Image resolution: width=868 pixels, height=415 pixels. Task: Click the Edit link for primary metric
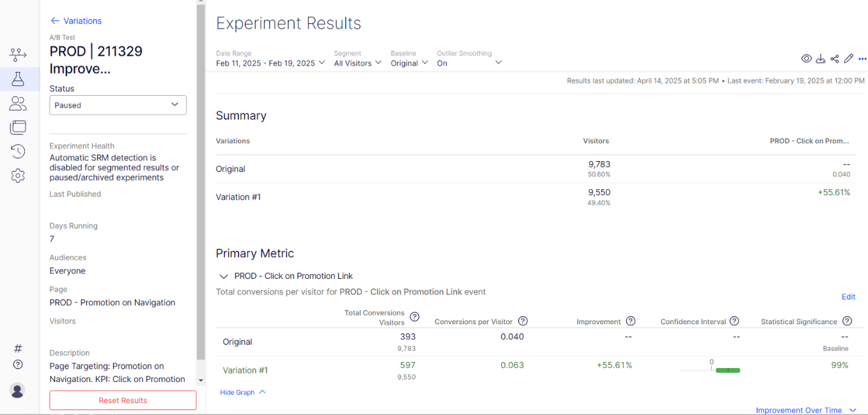848,297
